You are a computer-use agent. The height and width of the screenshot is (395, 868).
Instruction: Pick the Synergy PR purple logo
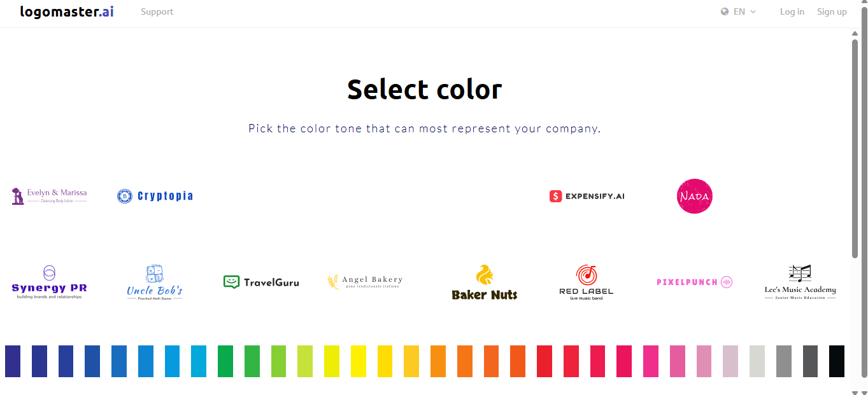point(49,282)
